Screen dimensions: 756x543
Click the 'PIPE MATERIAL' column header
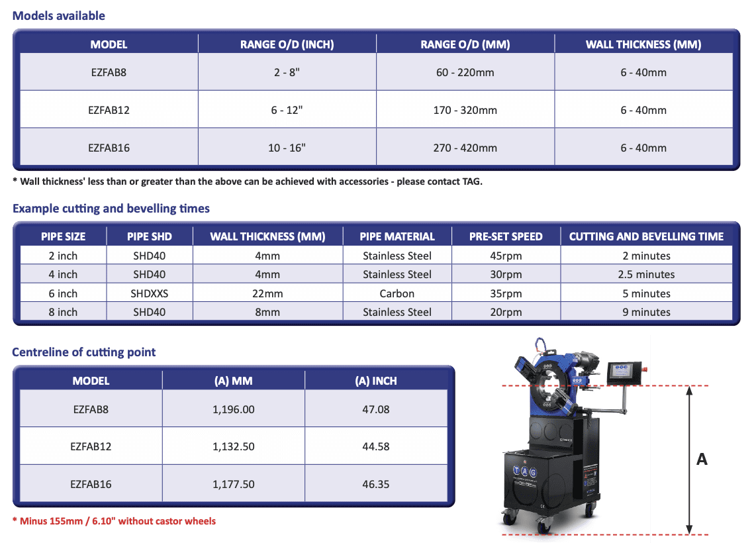397,236
